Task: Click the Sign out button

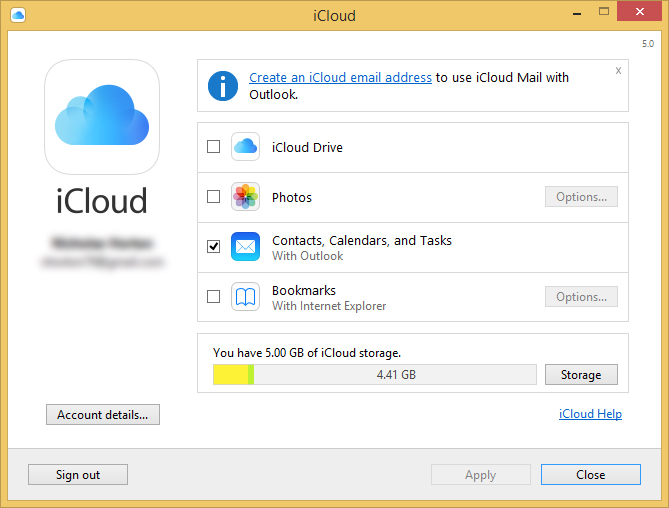Action: pos(78,475)
